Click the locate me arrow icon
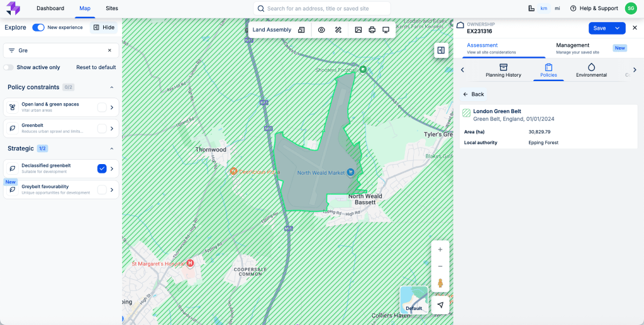Image resolution: width=644 pixels, height=325 pixels. coord(440,305)
